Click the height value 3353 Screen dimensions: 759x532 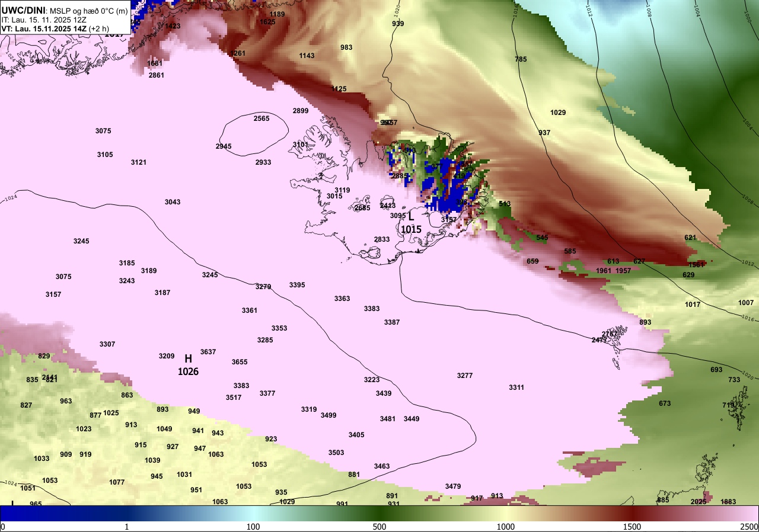pyautogui.click(x=279, y=328)
